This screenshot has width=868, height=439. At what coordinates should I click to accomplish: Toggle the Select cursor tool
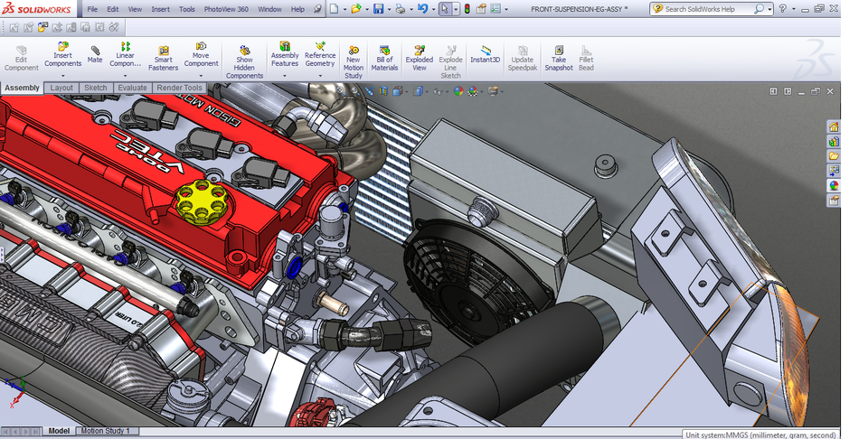pyautogui.click(x=445, y=9)
